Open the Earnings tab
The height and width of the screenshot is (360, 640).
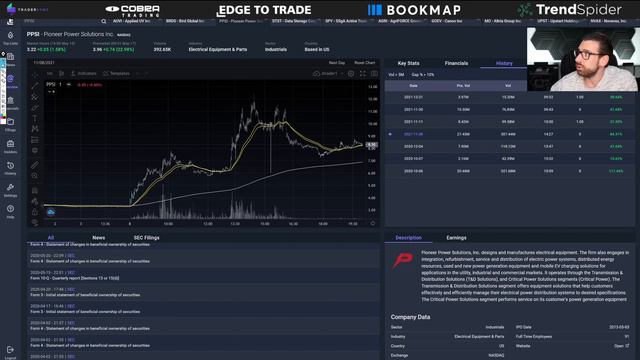456,238
